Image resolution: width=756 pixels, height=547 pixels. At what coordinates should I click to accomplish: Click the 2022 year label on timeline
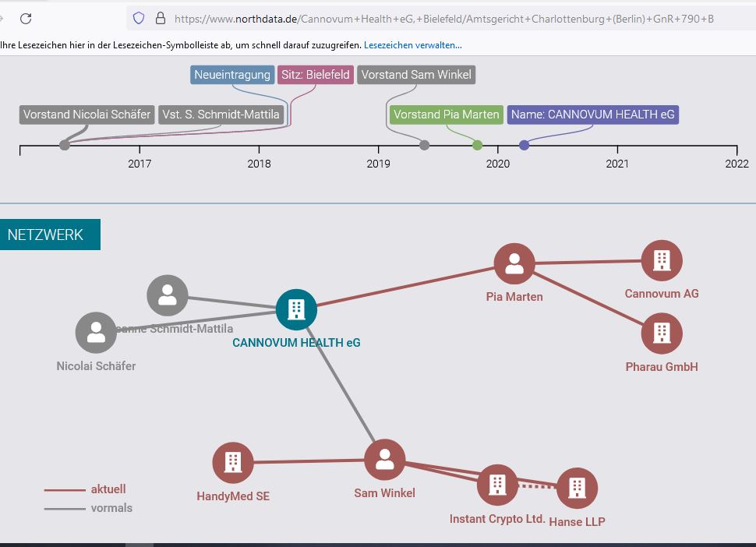[x=737, y=164]
